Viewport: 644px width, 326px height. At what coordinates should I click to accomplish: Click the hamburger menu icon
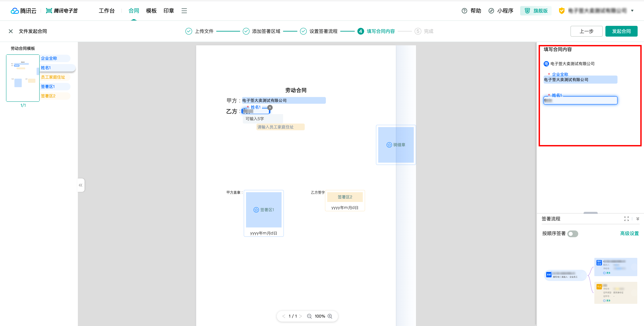pos(184,10)
